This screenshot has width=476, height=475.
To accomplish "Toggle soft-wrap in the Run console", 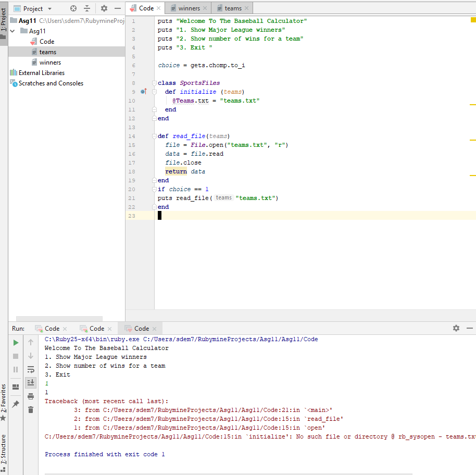I will click(31, 369).
